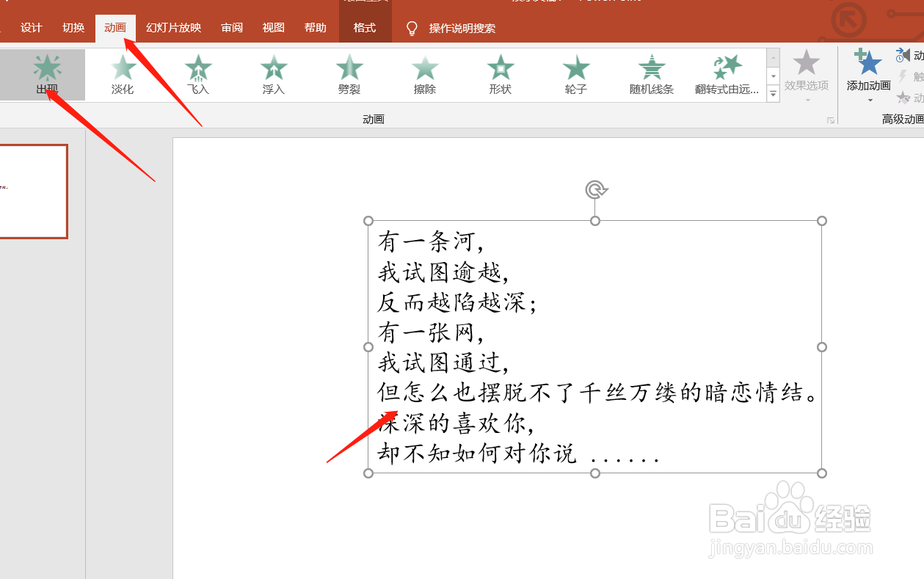
Task: Select the slide thumbnail in left panel
Action: 33,191
